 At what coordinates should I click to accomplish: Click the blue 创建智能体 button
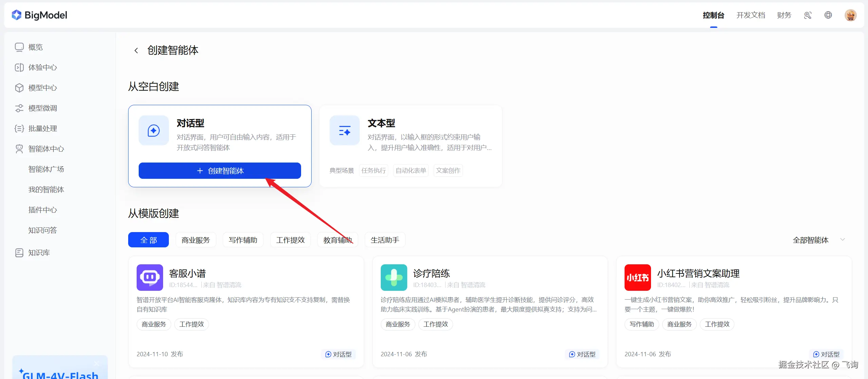(220, 171)
